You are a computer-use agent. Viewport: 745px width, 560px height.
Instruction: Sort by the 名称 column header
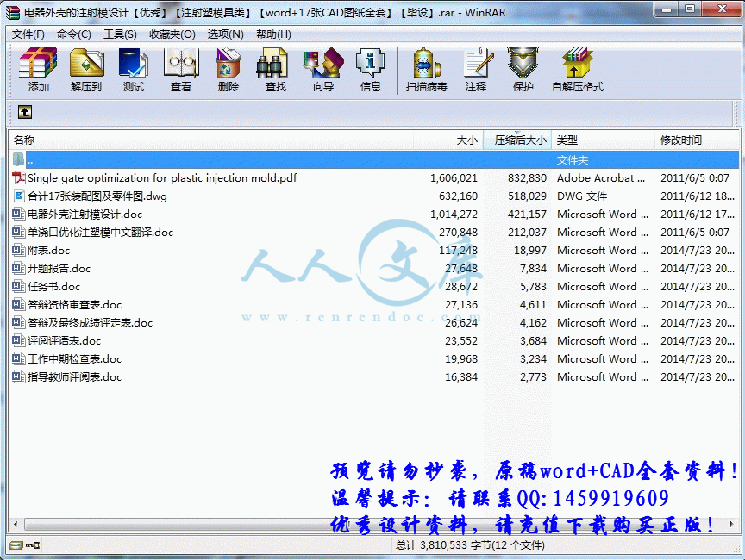(210, 140)
